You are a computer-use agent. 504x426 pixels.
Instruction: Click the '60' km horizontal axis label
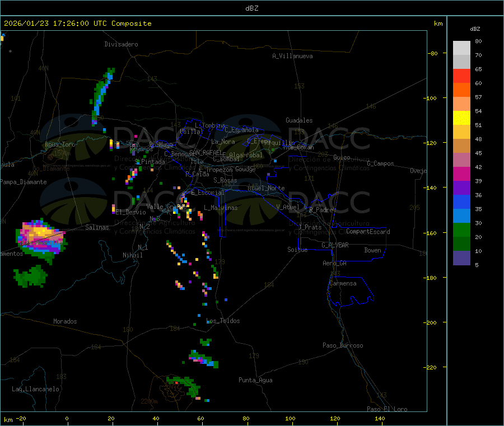pyautogui.click(x=200, y=418)
